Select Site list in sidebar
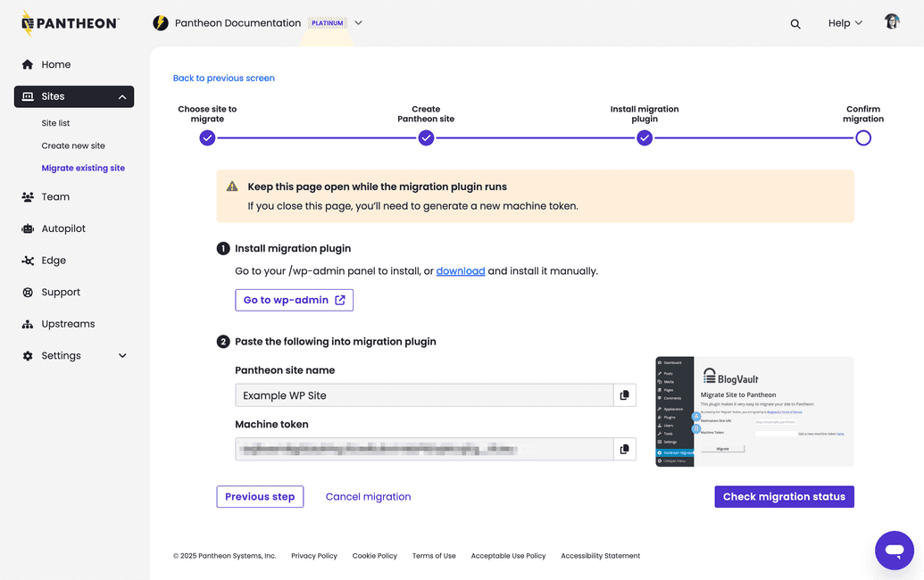 pyautogui.click(x=55, y=123)
